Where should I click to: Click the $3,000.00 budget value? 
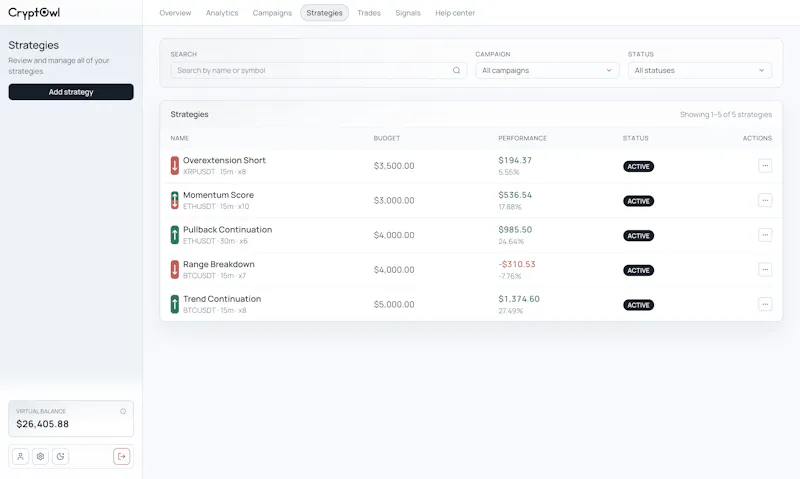[x=394, y=200]
